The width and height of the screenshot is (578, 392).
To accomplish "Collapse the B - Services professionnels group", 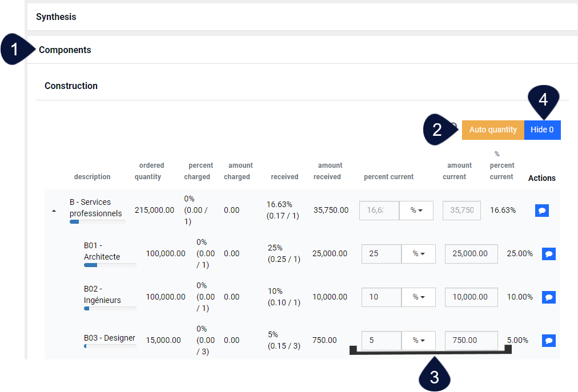I will tap(54, 210).
